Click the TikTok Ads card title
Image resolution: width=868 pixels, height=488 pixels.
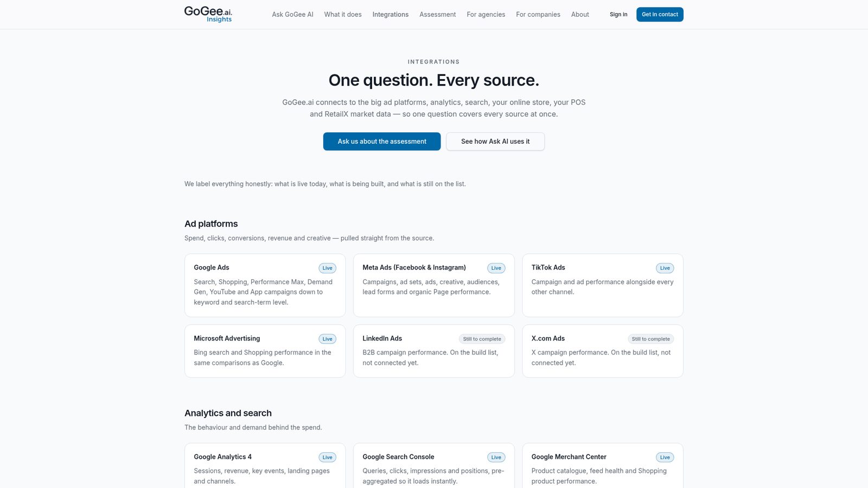[x=548, y=268]
